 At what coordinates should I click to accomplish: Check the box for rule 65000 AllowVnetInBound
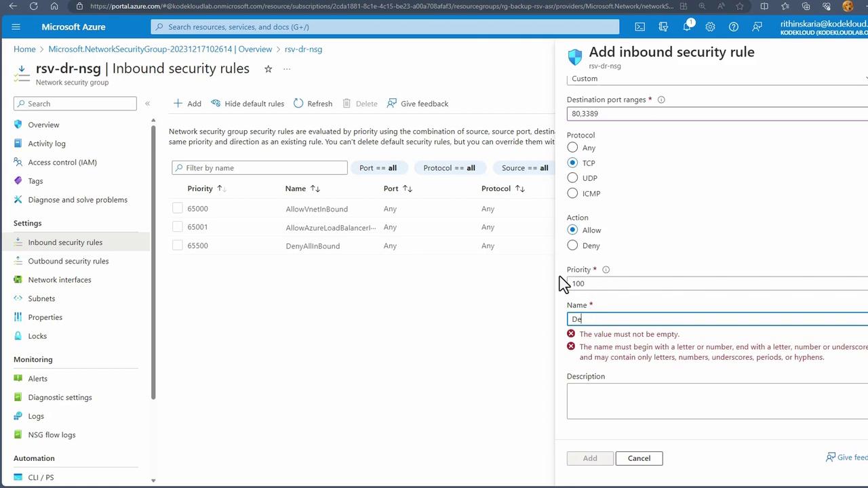pos(178,209)
